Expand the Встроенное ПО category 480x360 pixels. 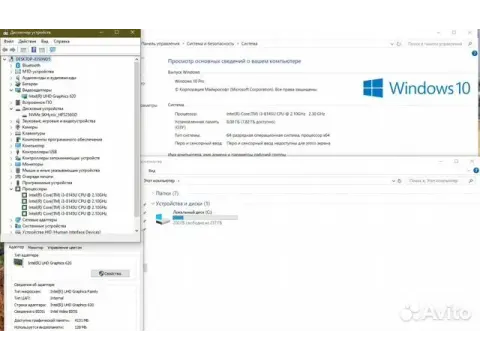(11, 102)
